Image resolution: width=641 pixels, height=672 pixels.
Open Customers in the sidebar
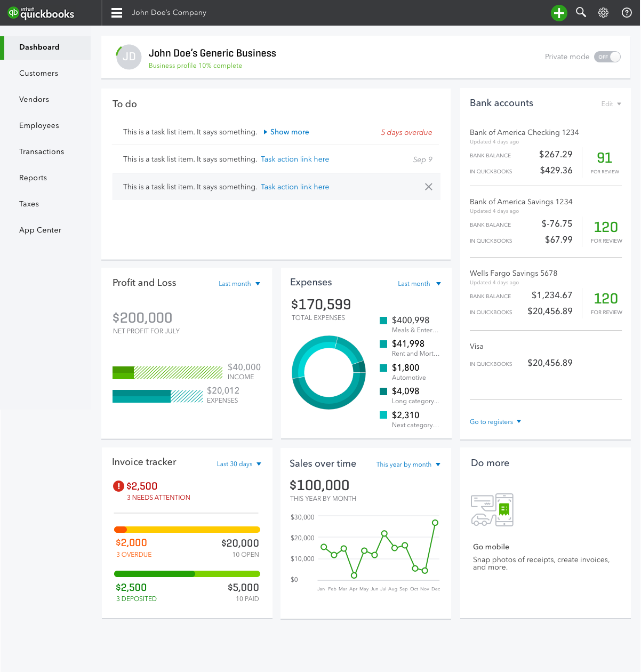tap(38, 73)
